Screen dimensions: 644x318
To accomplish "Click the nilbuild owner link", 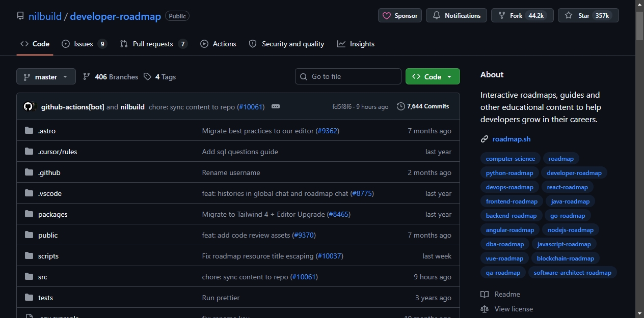I will pos(45,16).
